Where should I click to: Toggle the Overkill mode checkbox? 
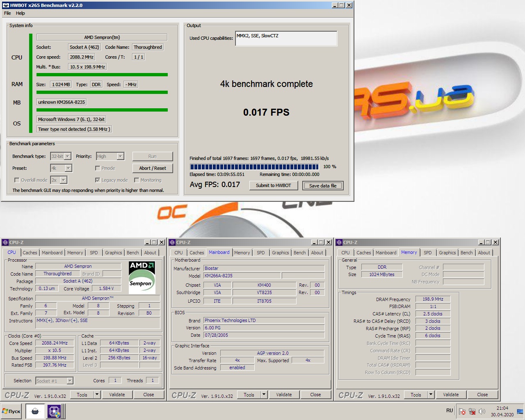click(17, 180)
